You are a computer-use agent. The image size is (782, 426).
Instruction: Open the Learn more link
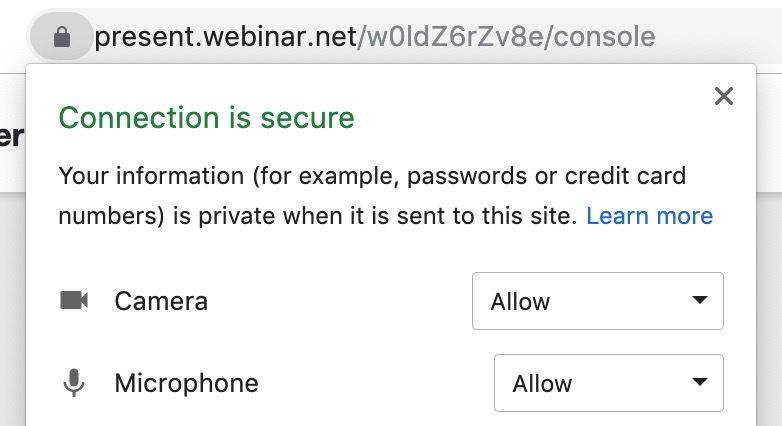coord(649,216)
